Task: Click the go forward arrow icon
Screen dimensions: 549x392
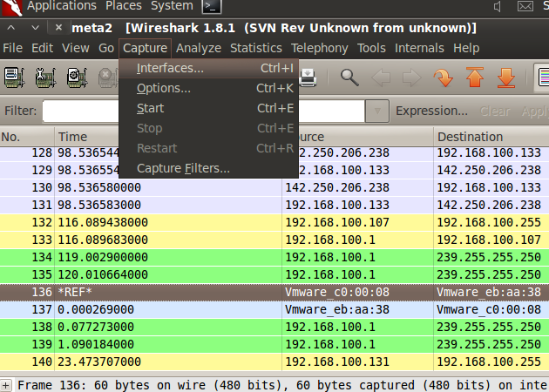Action: pyautogui.click(x=411, y=78)
